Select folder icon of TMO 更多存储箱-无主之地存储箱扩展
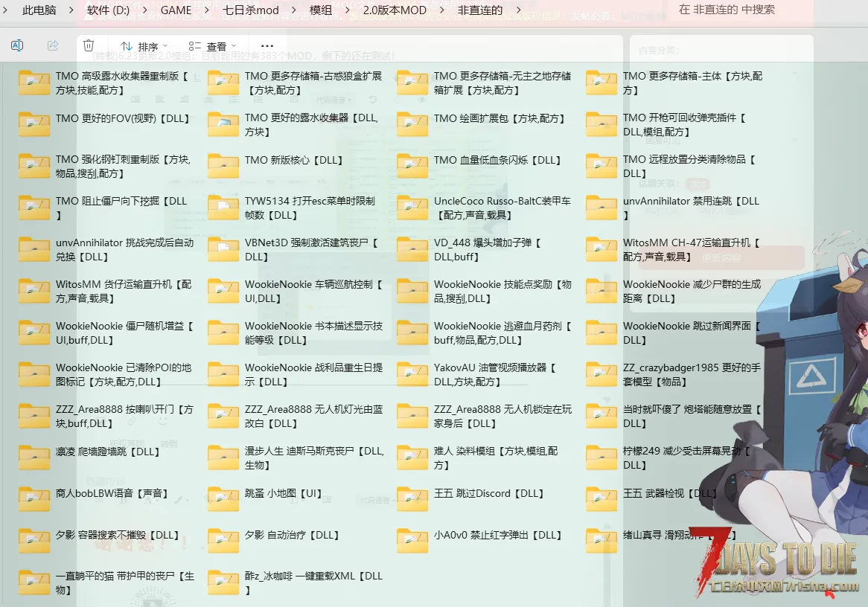 click(412, 83)
